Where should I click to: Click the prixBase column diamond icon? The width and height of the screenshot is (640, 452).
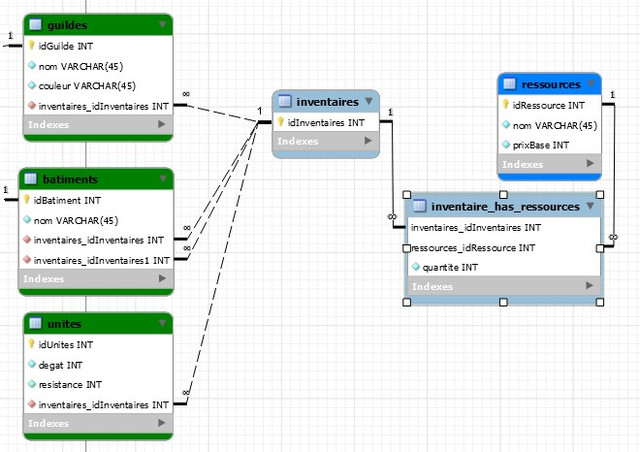[506, 144]
